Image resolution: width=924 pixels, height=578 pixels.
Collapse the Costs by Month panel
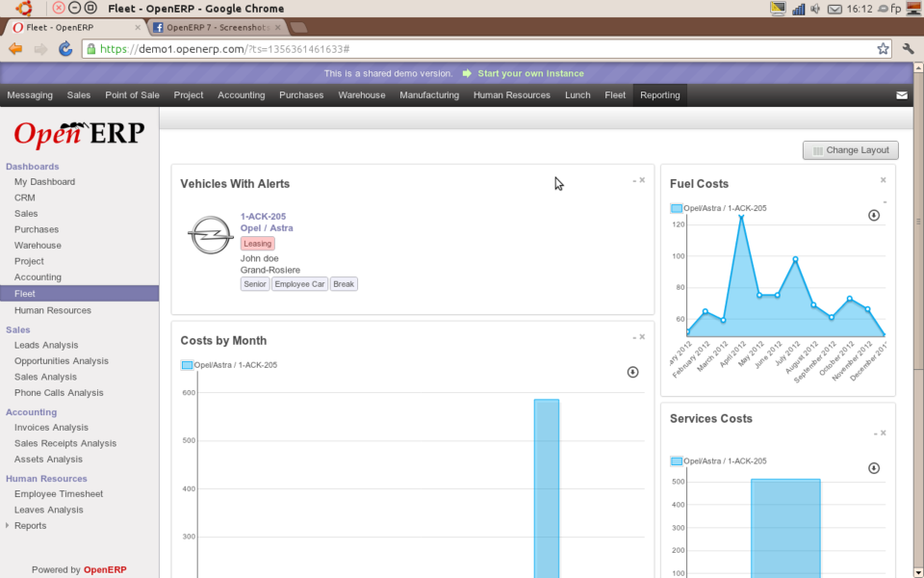pyautogui.click(x=634, y=338)
